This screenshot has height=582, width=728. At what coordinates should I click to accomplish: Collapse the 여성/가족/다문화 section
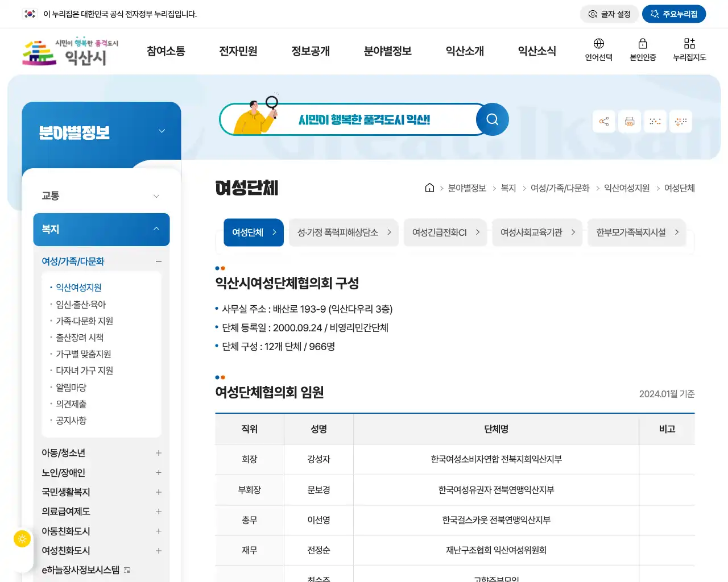tap(158, 261)
